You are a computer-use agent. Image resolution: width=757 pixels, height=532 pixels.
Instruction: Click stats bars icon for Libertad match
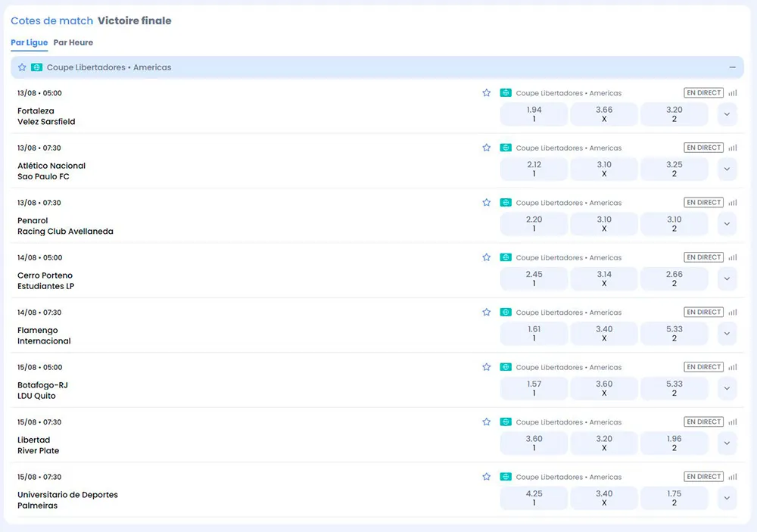tap(732, 422)
